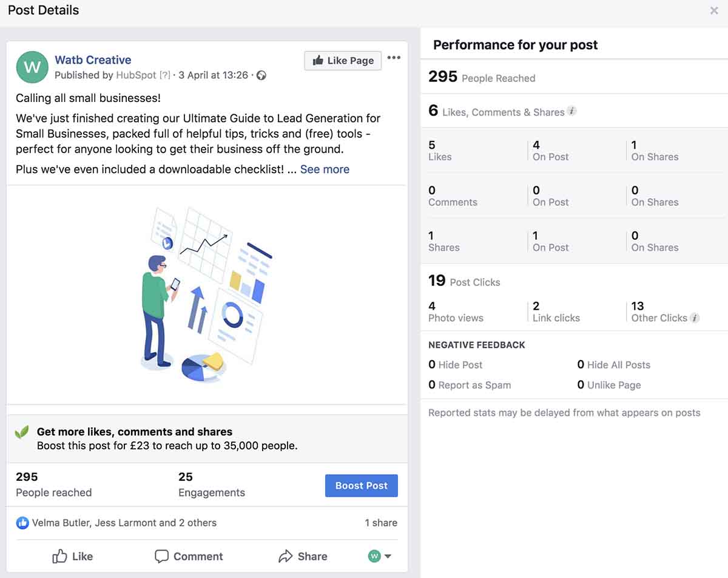Expand the post text with See more
Screen dimensions: 728x578
click(x=325, y=169)
